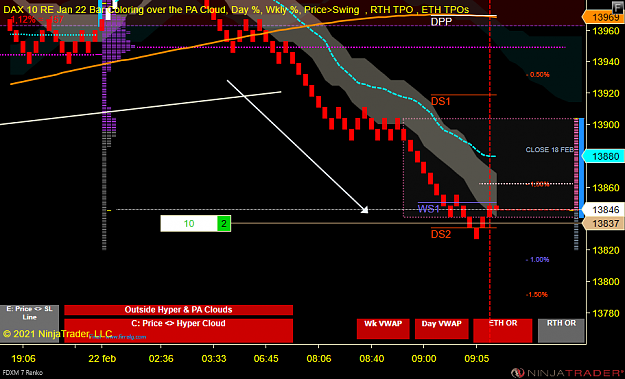
Task: Click the C: Price <> Hyper Cloud panel
Action: 178,330
